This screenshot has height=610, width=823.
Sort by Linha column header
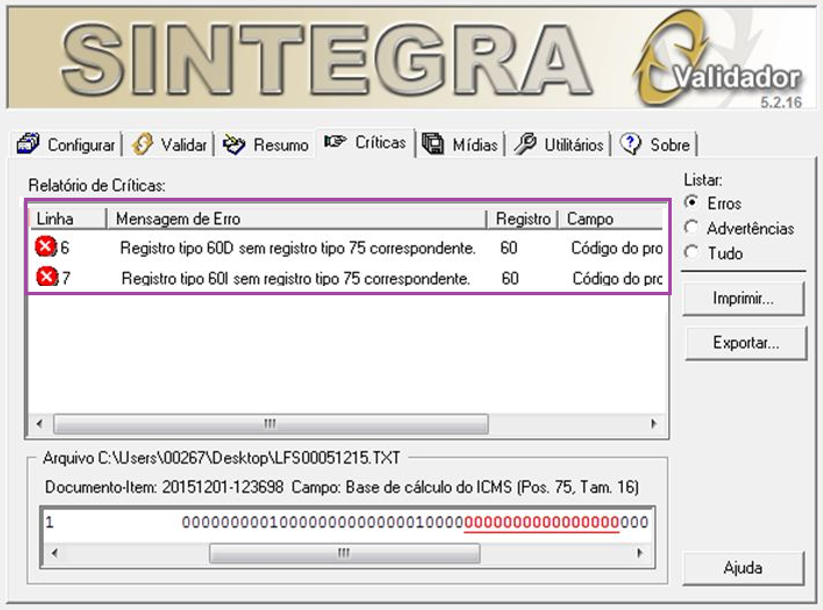(x=68, y=218)
